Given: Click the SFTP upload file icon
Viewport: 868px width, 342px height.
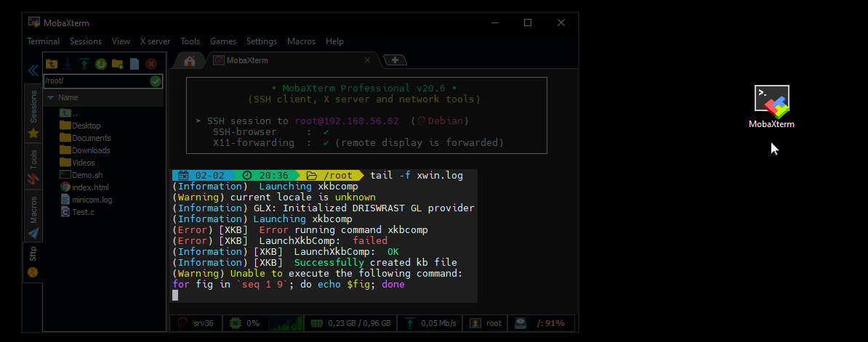Looking at the screenshot, I should [x=84, y=64].
